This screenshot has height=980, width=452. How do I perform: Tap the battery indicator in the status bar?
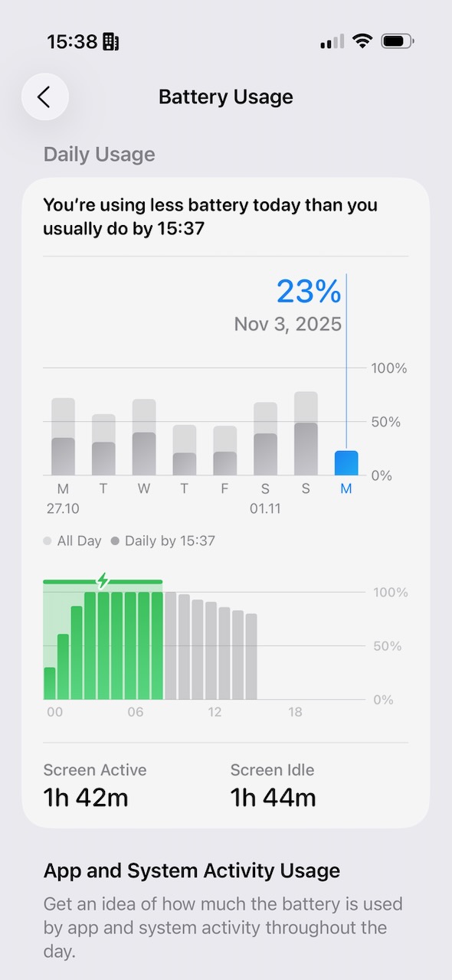coord(397,42)
